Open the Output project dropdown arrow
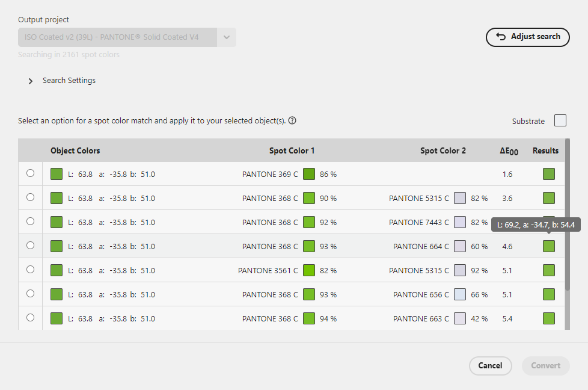Viewport: 588px width, 390px height. pos(227,37)
